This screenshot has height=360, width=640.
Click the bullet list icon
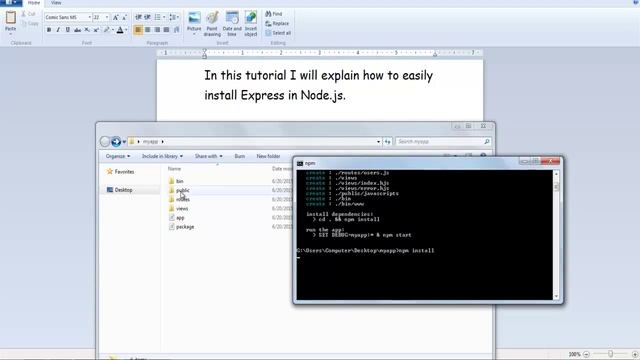pos(157,17)
